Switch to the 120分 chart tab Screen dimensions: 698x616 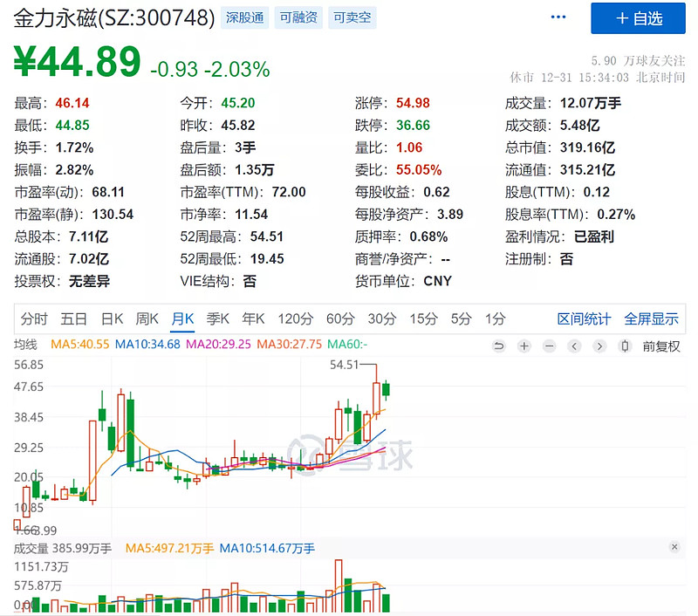296,318
